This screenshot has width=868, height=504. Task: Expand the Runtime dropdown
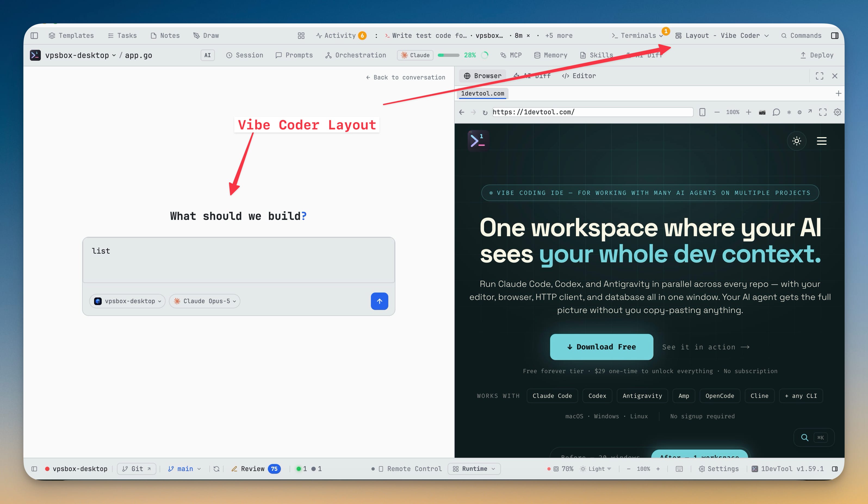tap(474, 469)
